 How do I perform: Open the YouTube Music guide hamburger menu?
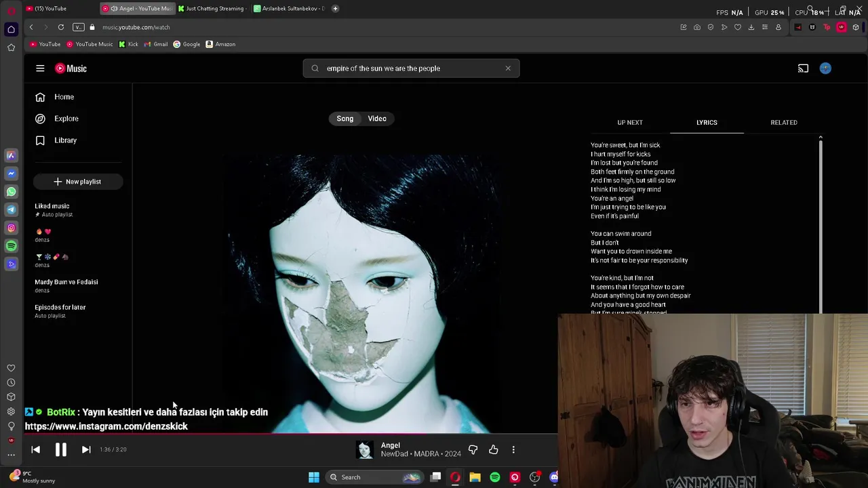(40, 68)
